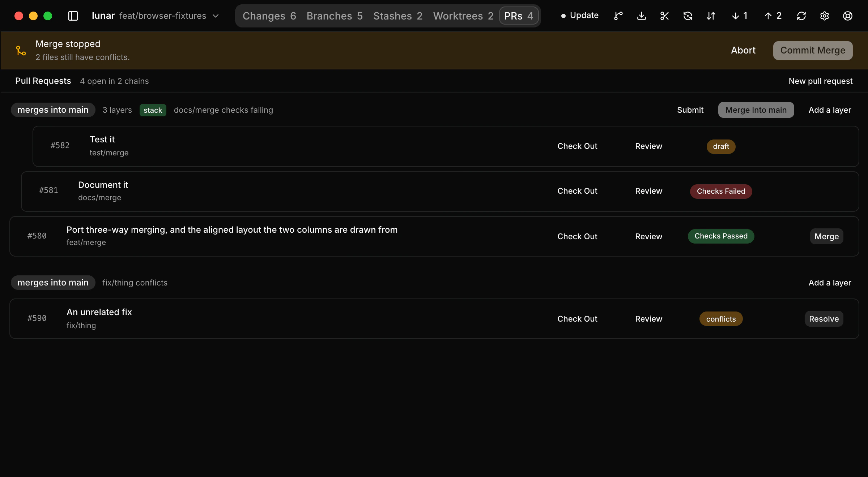Screen dimensions: 868x477
Task: Click the scissors cut icon
Action: [665, 16]
